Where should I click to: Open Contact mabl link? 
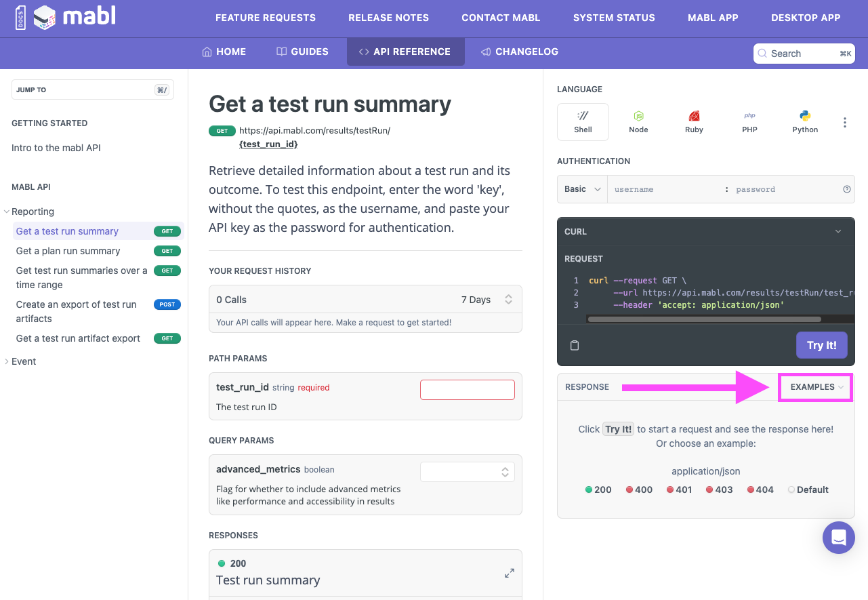click(501, 18)
